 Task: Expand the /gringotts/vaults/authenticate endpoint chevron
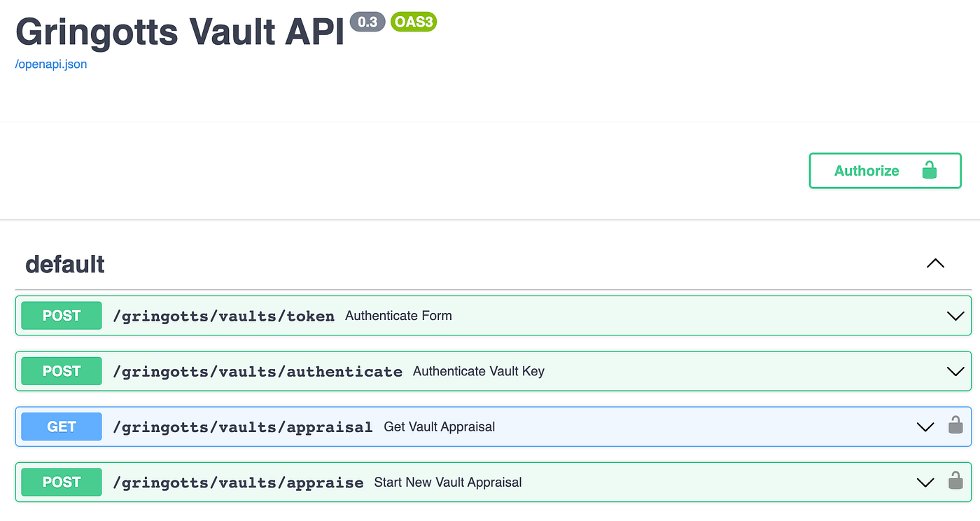pyautogui.click(x=955, y=371)
